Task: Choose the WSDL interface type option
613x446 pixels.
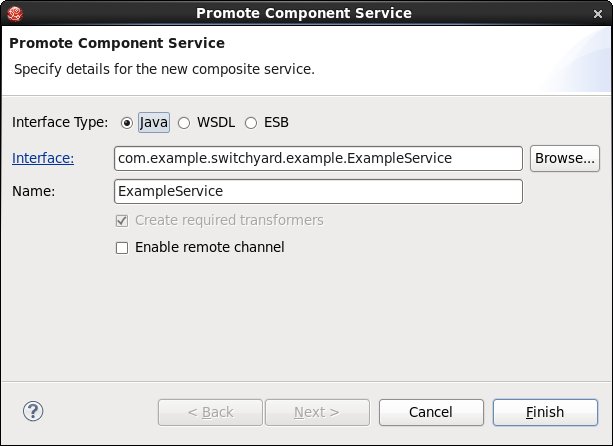Action: coord(184,123)
